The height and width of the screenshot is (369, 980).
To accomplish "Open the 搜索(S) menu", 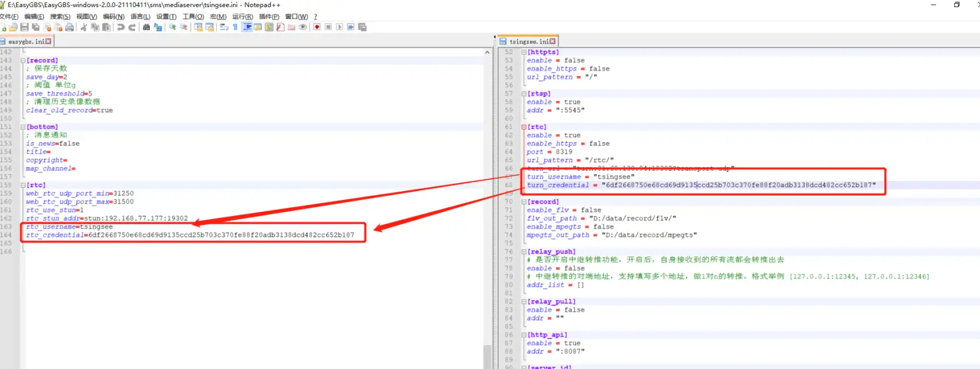I will [60, 17].
